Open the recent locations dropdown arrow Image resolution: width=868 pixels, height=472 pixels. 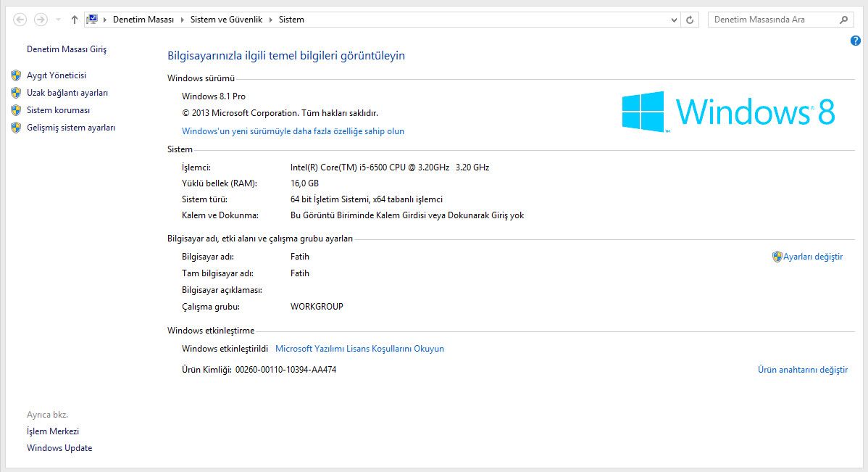(x=58, y=20)
